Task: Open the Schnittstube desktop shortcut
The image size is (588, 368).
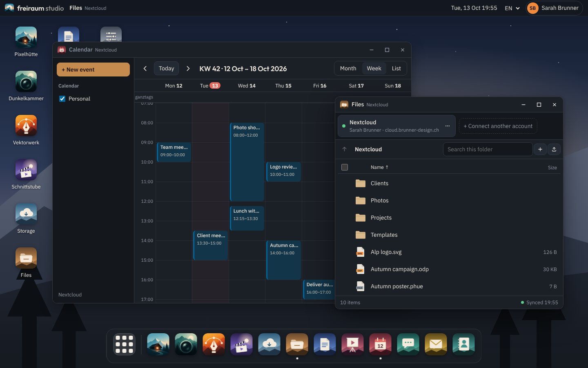Action: [x=26, y=174]
